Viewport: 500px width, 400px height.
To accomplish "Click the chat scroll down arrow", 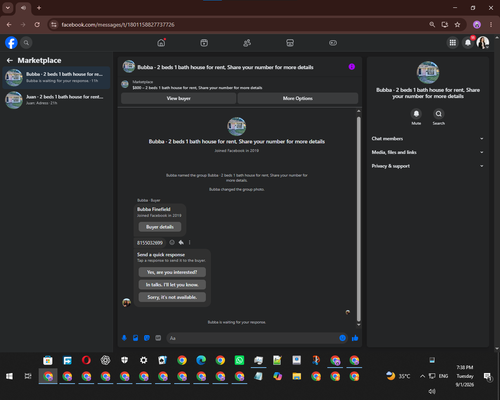I will tap(359, 325).
